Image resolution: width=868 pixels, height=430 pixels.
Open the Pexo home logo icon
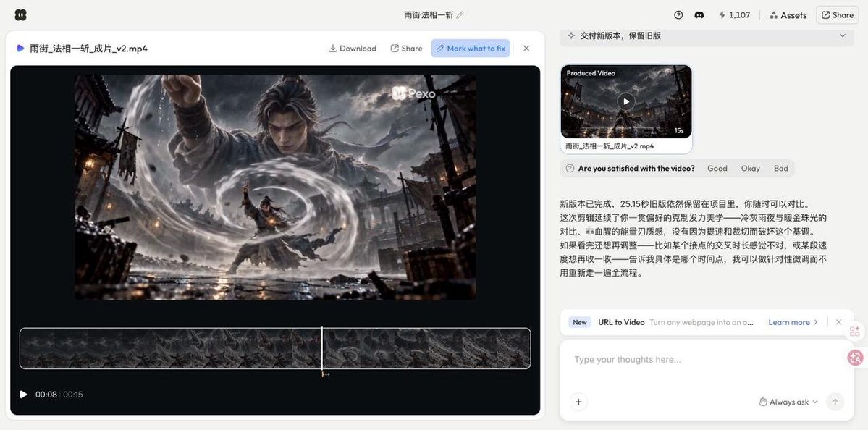pos(20,15)
